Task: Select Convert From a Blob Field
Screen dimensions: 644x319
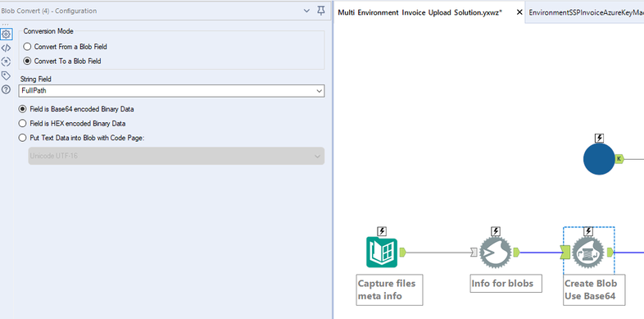Action: click(66, 47)
